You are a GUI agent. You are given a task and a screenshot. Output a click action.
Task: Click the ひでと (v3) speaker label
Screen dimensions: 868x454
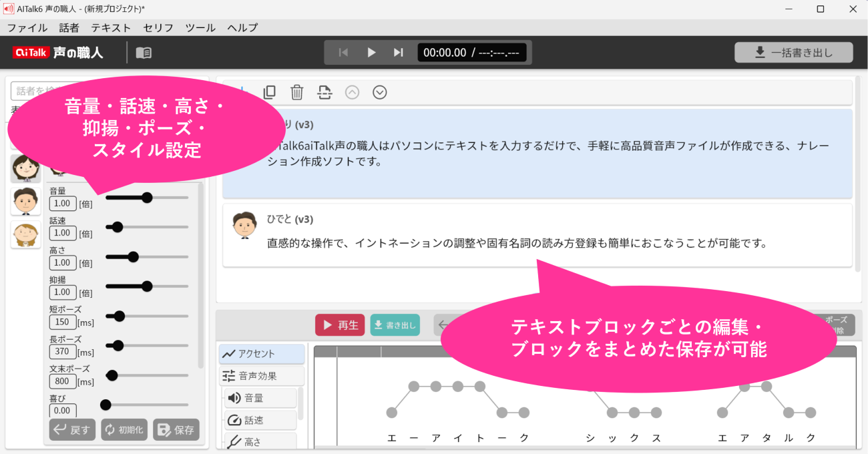(x=290, y=219)
